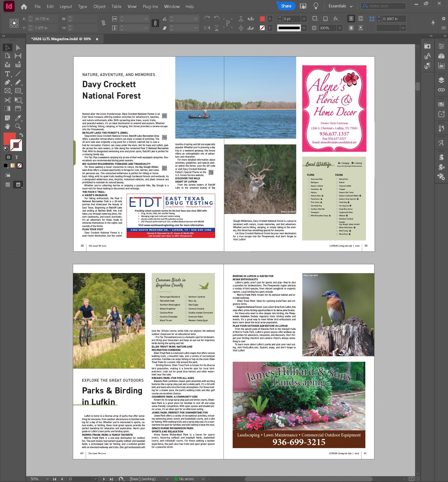The height and width of the screenshot is (482, 448).
Task: Open the scale X percentage dropdown
Action: point(146,19)
